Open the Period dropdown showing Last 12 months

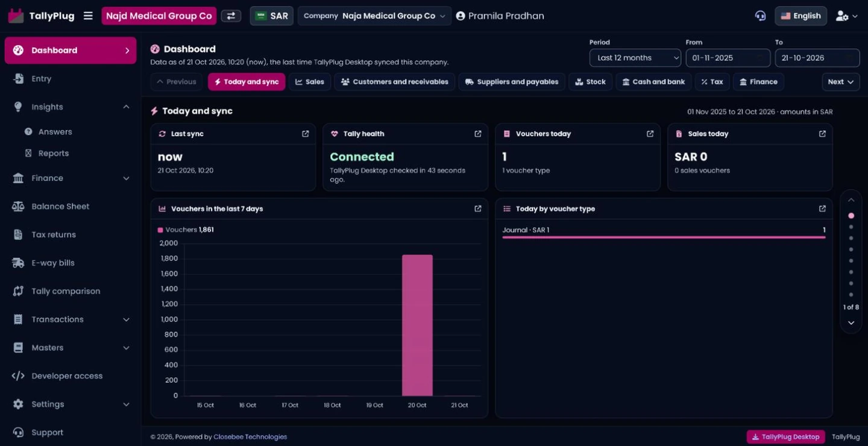tap(635, 58)
